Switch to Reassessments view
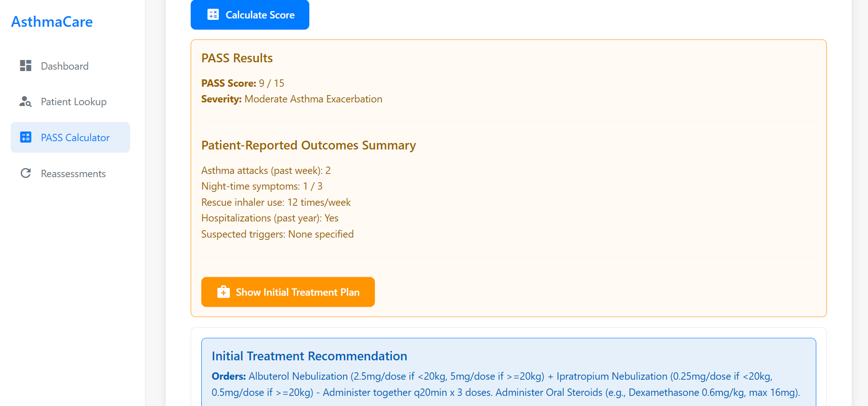868x406 pixels. coord(72,173)
